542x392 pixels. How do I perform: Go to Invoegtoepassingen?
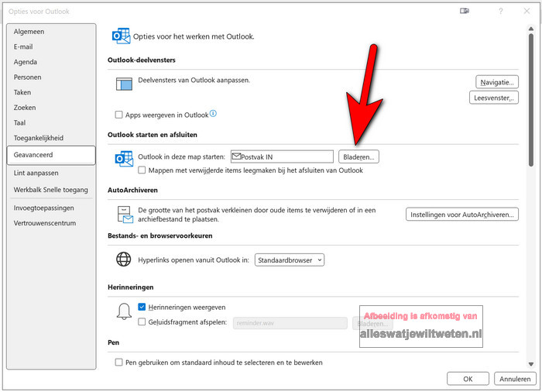(51, 208)
